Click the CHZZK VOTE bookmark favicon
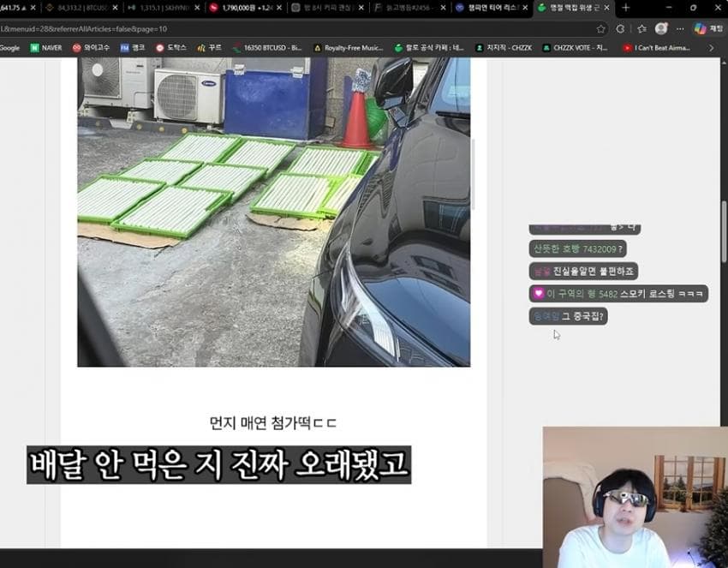The width and height of the screenshot is (728, 568). (546, 48)
